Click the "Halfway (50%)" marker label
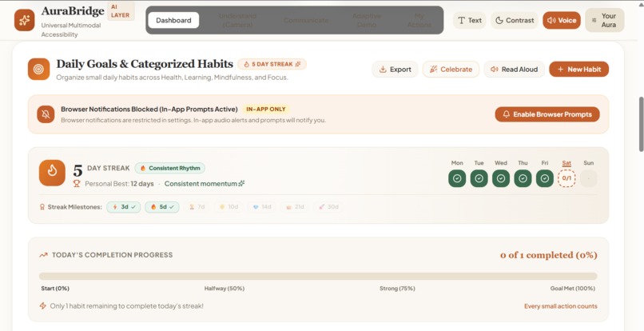644x331 pixels. pos(225,289)
